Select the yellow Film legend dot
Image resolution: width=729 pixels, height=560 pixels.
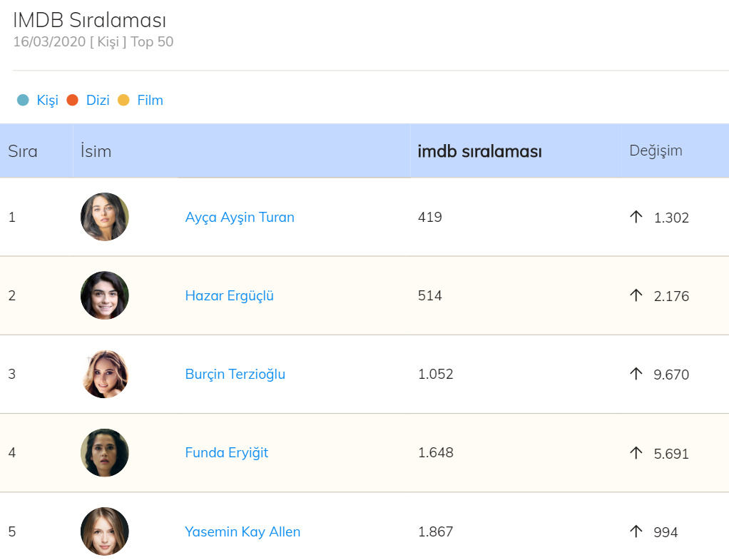tap(123, 101)
